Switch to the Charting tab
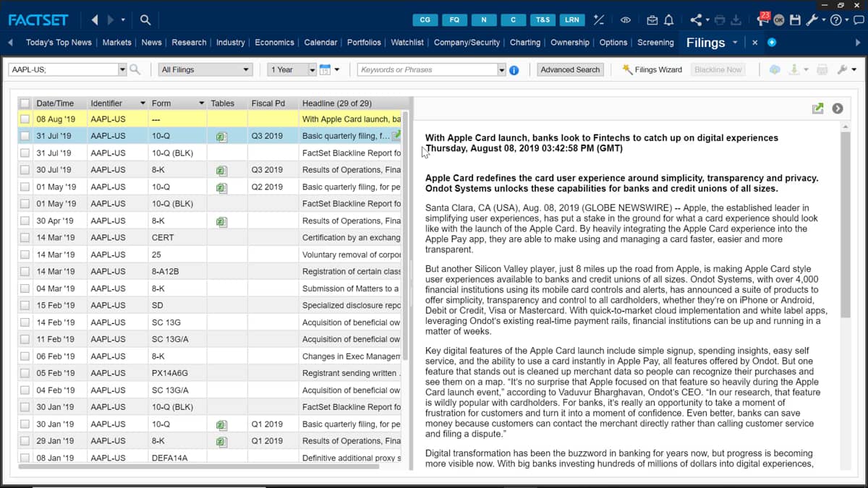The image size is (868, 488). (x=525, y=43)
